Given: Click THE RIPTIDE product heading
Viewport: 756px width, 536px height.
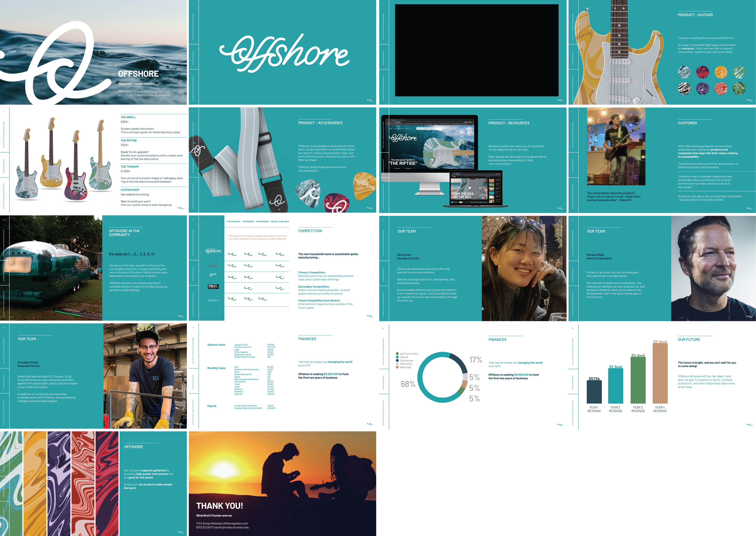Looking at the screenshot, I should click(x=129, y=141).
